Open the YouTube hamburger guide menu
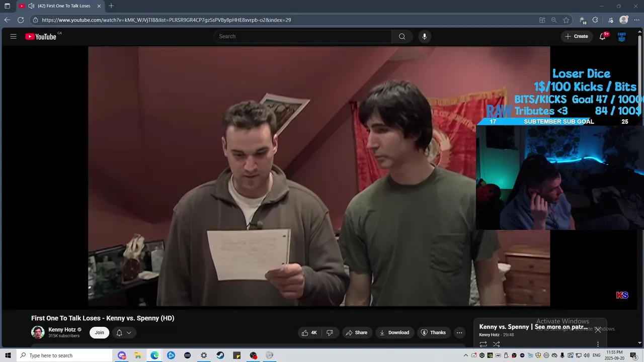 [x=14, y=36]
